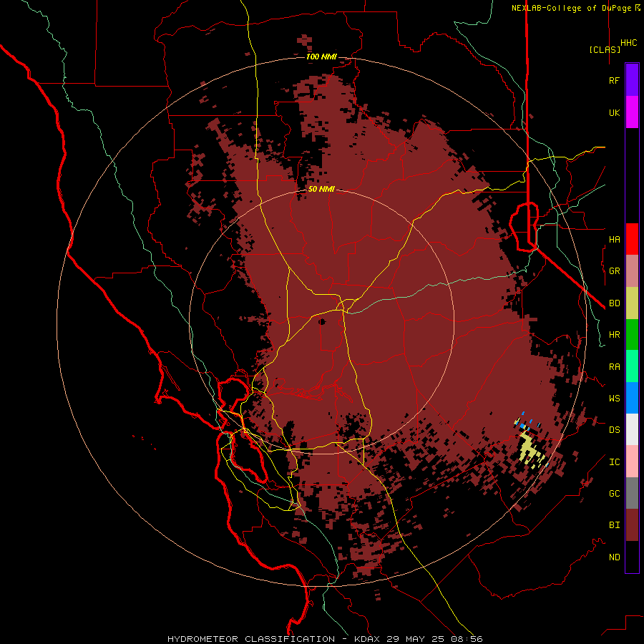Click the HR green legend swatch
The height and width of the screenshot is (644, 644).
(632, 335)
